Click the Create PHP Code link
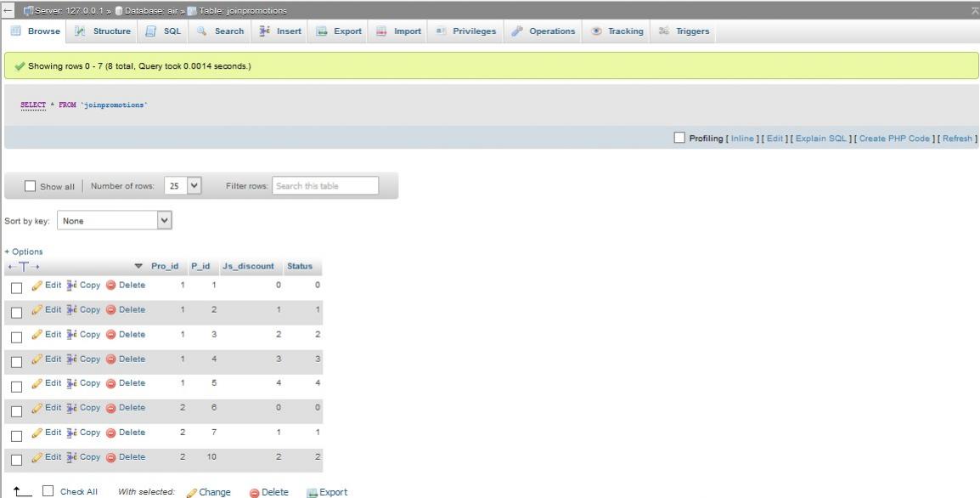The image size is (980, 498). pyautogui.click(x=894, y=139)
